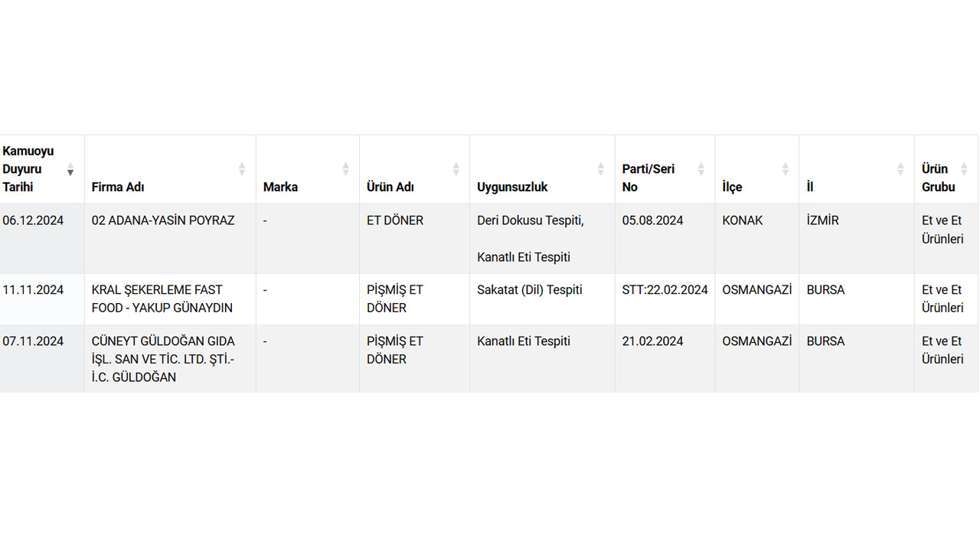Click sort arrows next to Ürün Adı
The image size is (980, 551).
pyautogui.click(x=456, y=169)
